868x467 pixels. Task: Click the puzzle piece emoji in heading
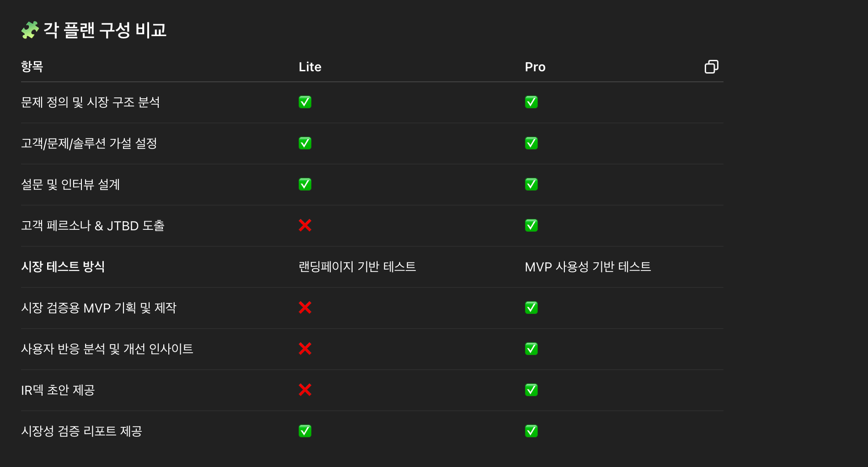[x=30, y=30]
